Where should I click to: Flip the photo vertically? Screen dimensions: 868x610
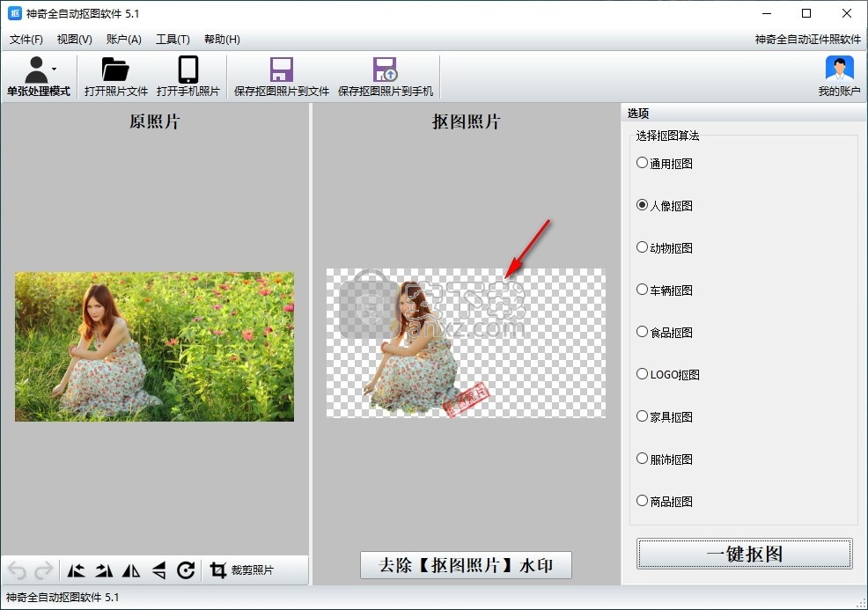coord(158,570)
